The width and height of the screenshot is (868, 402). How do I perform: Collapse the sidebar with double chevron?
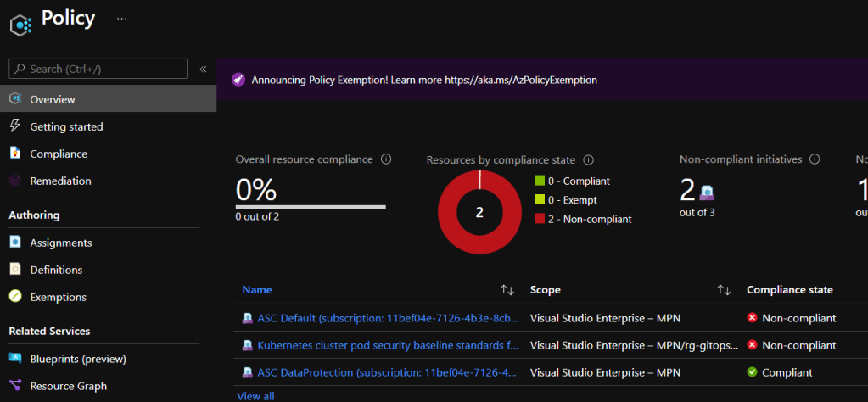(x=204, y=69)
